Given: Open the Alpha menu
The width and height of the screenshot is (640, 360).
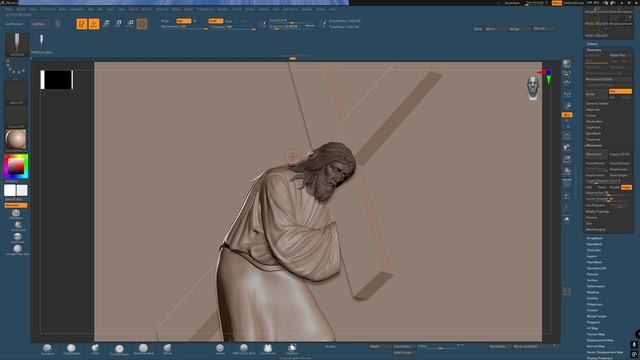Looking at the screenshot, I should (x=9, y=9).
